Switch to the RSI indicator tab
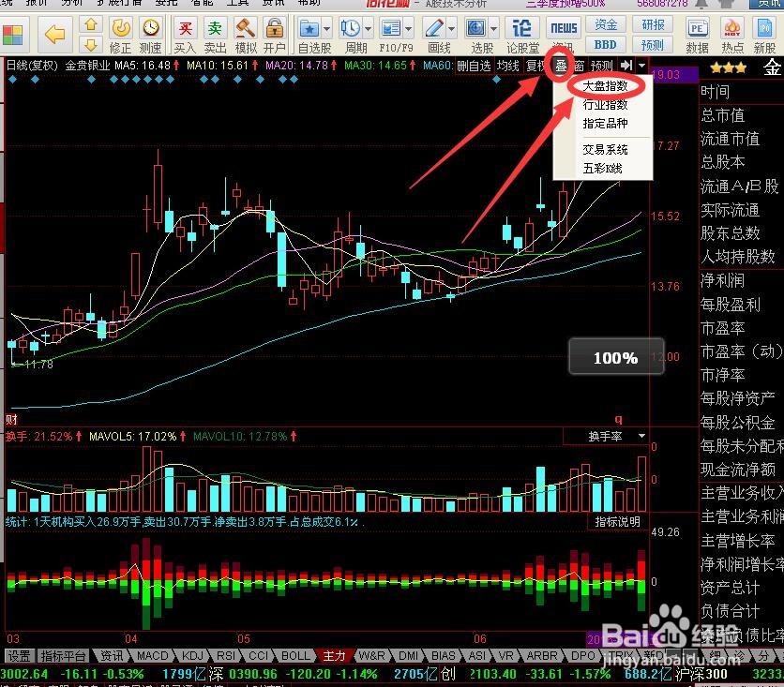 [225, 655]
